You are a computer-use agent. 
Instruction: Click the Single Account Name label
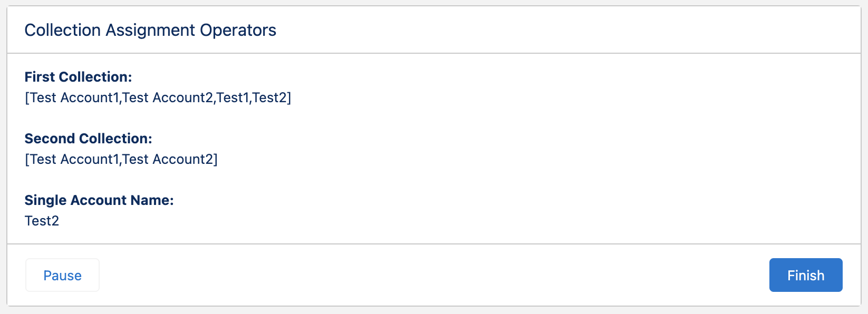tap(99, 200)
